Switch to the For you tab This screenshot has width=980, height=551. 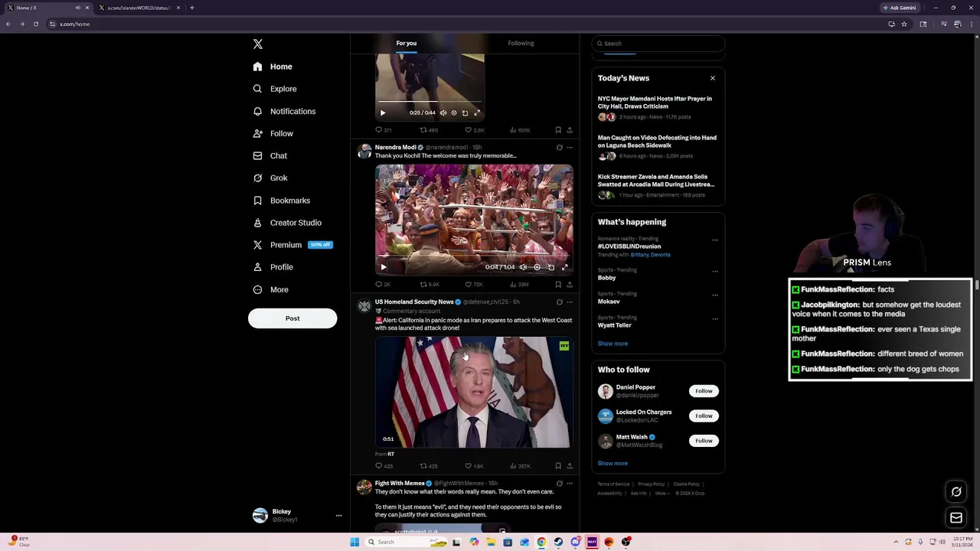tap(407, 43)
